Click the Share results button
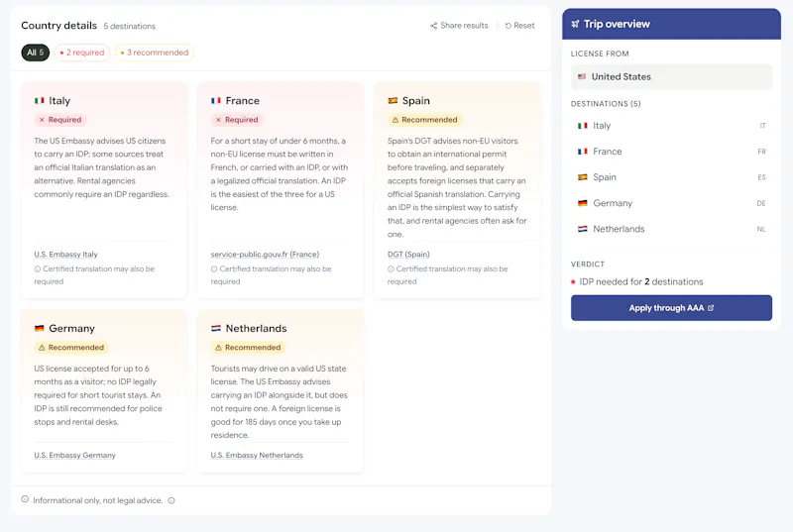 [459, 26]
